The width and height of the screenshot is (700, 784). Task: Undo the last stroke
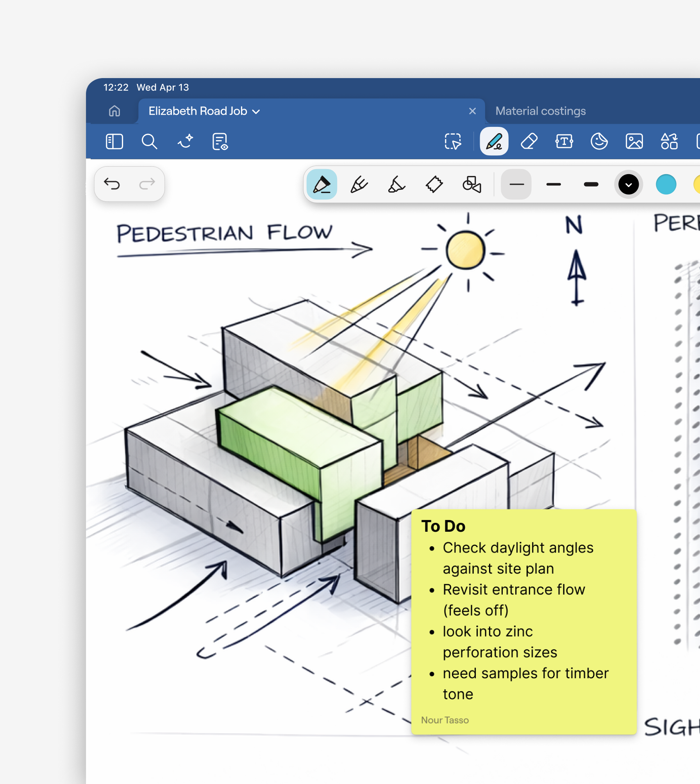(x=112, y=184)
